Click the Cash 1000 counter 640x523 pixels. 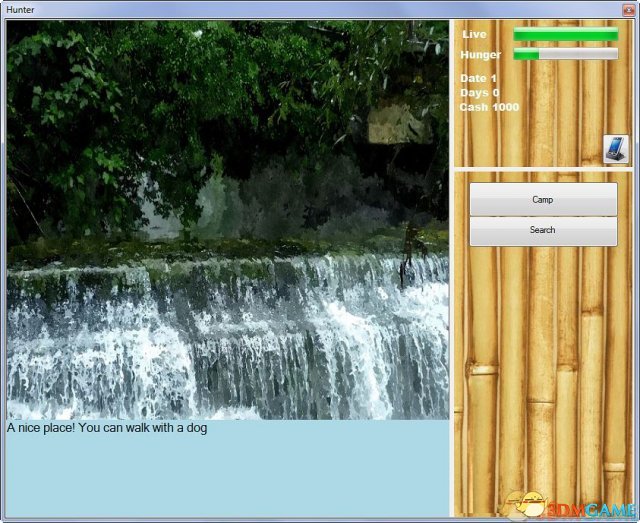point(489,107)
